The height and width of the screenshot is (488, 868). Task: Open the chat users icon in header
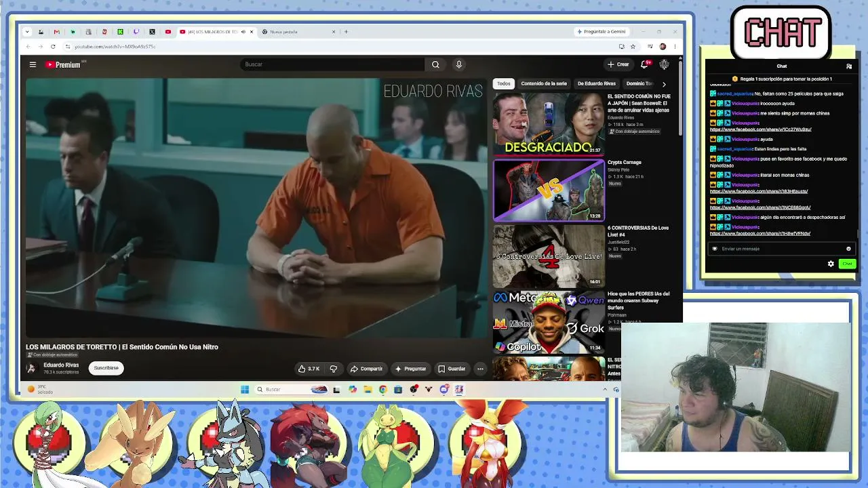tap(849, 66)
